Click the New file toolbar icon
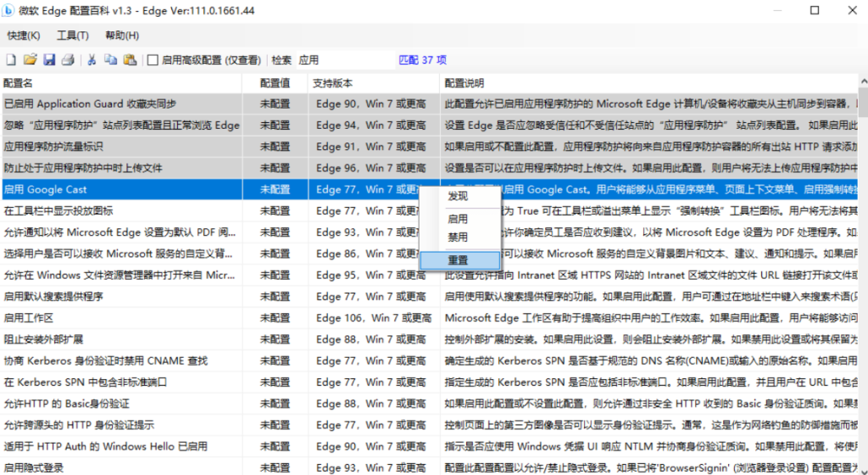Screen dimensions: 868x475 click(11, 60)
